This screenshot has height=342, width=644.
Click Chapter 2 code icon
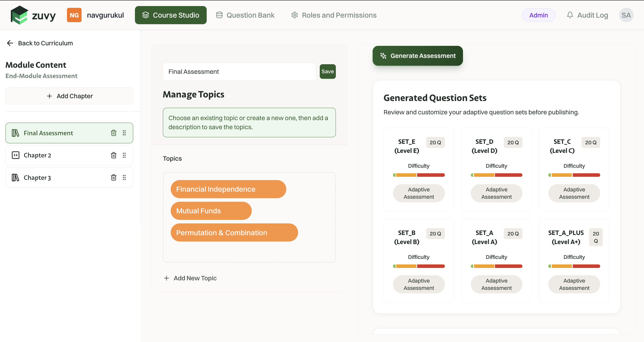coord(15,155)
